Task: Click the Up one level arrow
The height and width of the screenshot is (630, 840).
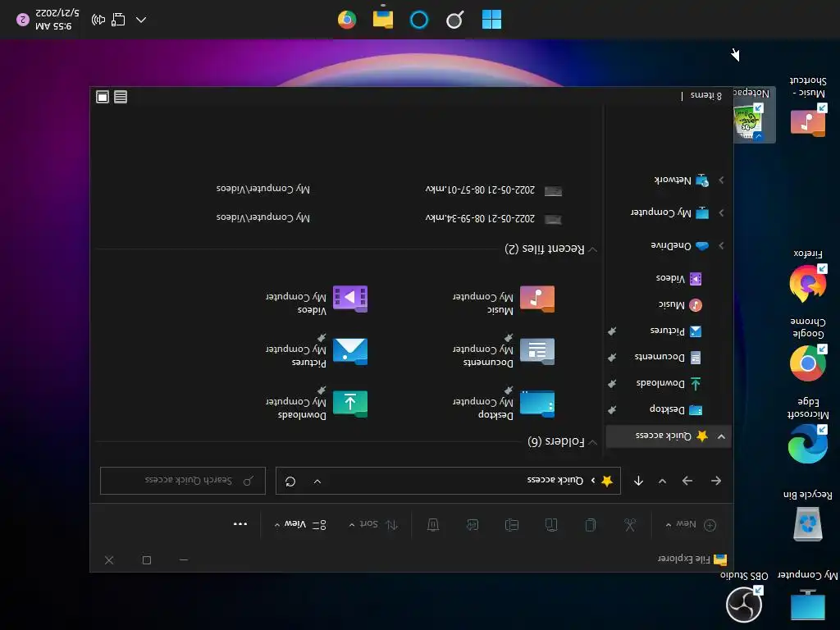Action: pyautogui.click(x=638, y=481)
